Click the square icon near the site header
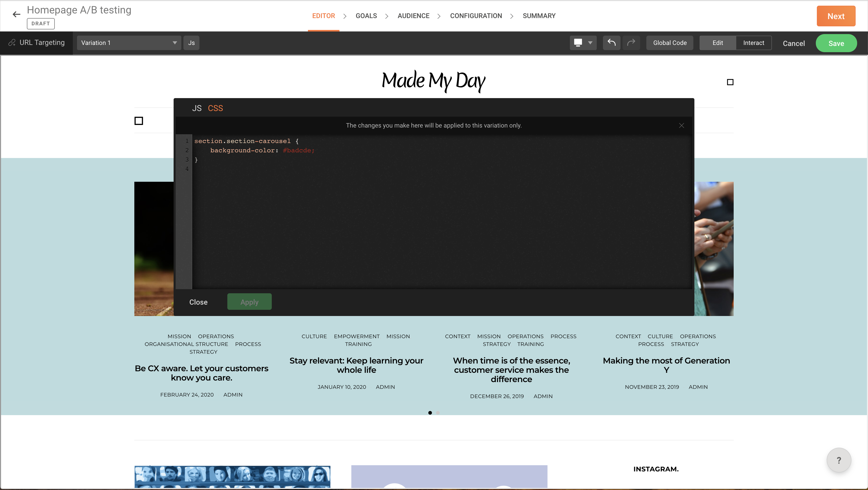The width and height of the screenshot is (868, 490). 730,82
